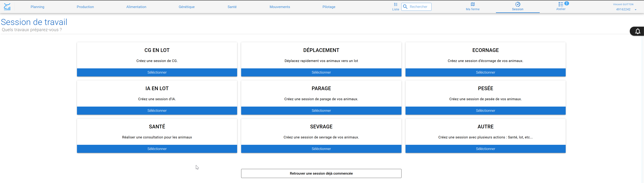Select the DÉPLACEMENT session
Image resolution: width=644 pixels, height=183 pixels.
click(x=321, y=72)
